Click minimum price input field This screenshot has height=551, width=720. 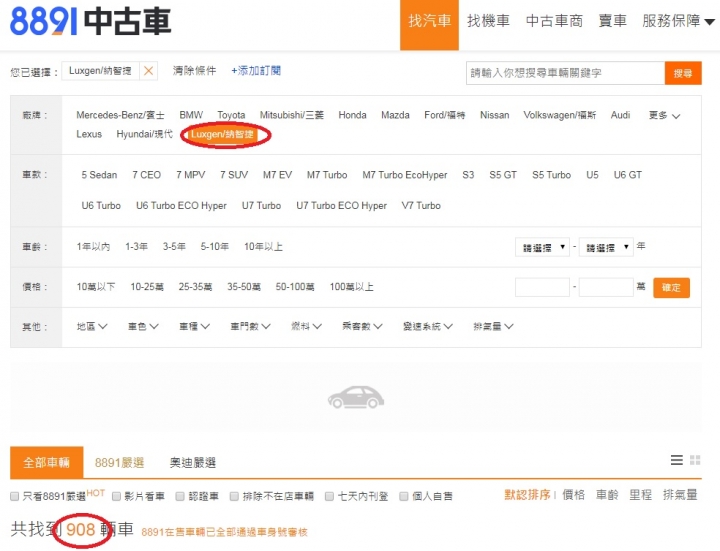coord(542,287)
